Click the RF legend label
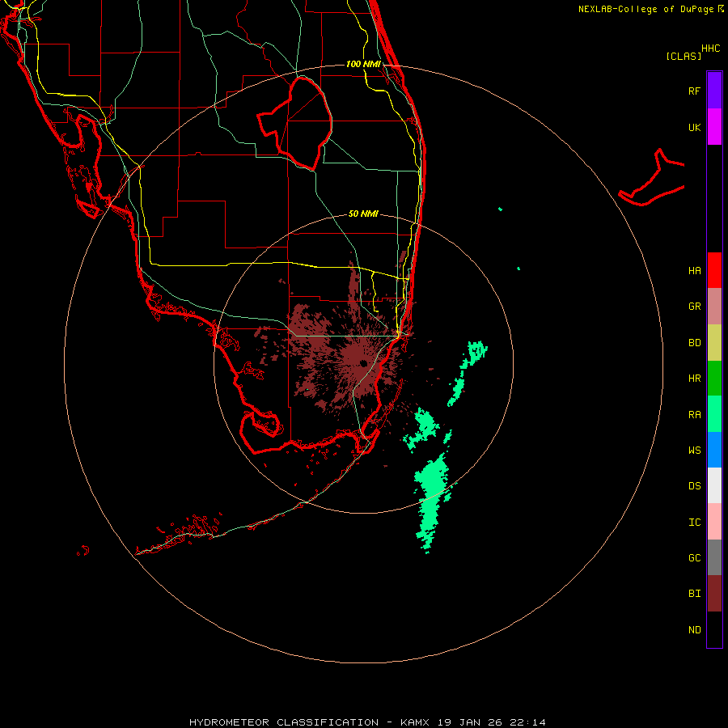This screenshot has height=728, width=728. point(694,91)
